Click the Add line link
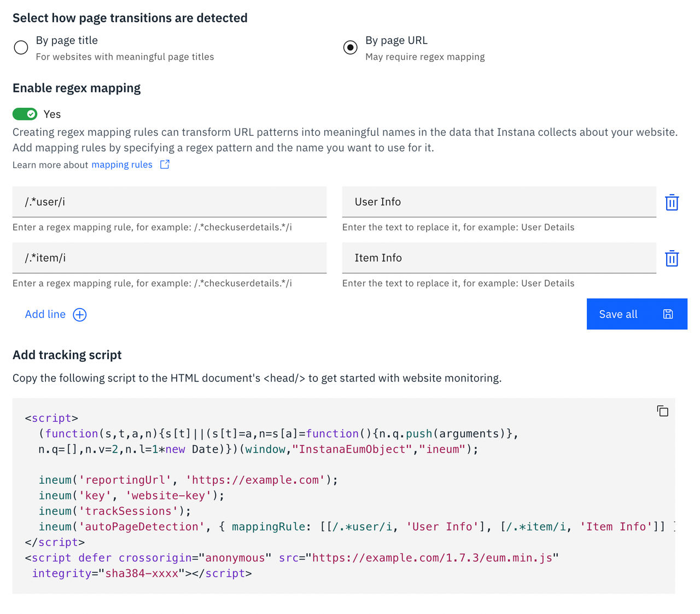This screenshot has width=700, height=614. click(x=45, y=314)
